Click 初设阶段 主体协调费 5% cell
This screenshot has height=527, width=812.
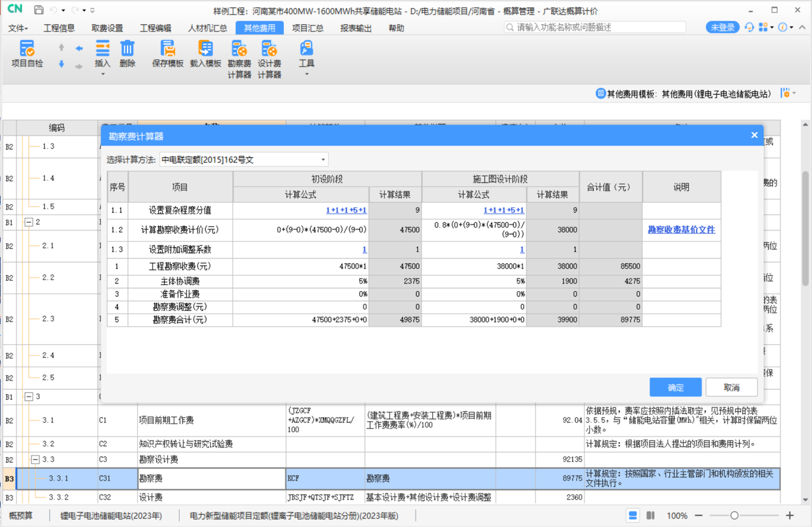[301, 281]
